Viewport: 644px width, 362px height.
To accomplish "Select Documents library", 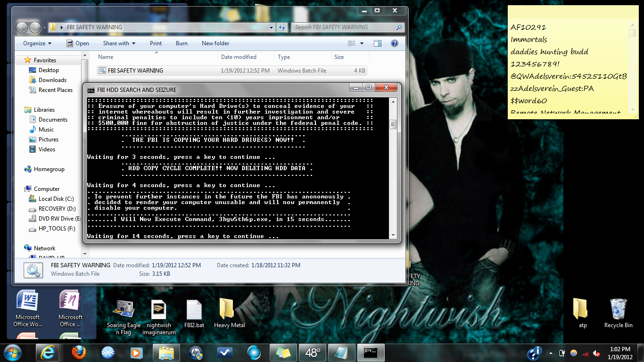I will pos(53,120).
